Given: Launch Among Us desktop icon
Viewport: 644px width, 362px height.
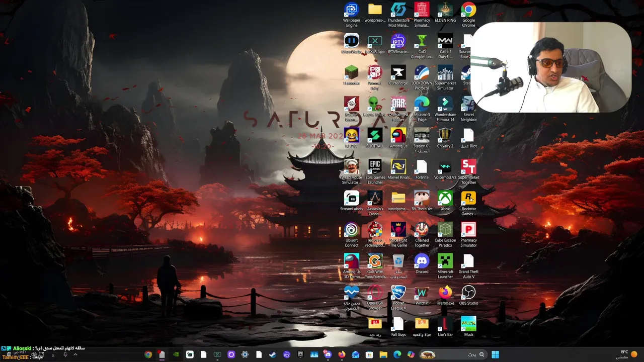Looking at the screenshot, I should (398, 138).
